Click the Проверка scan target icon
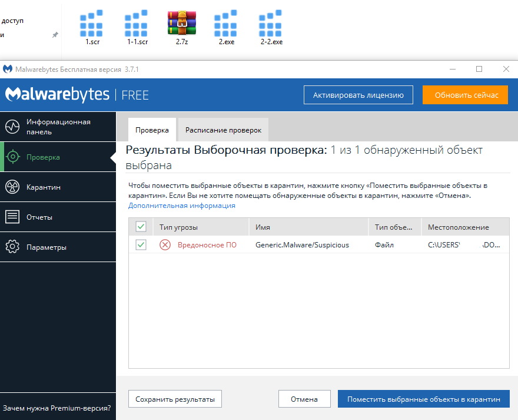Image resolution: width=518 pixels, height=420 pixels. (13, 157)
